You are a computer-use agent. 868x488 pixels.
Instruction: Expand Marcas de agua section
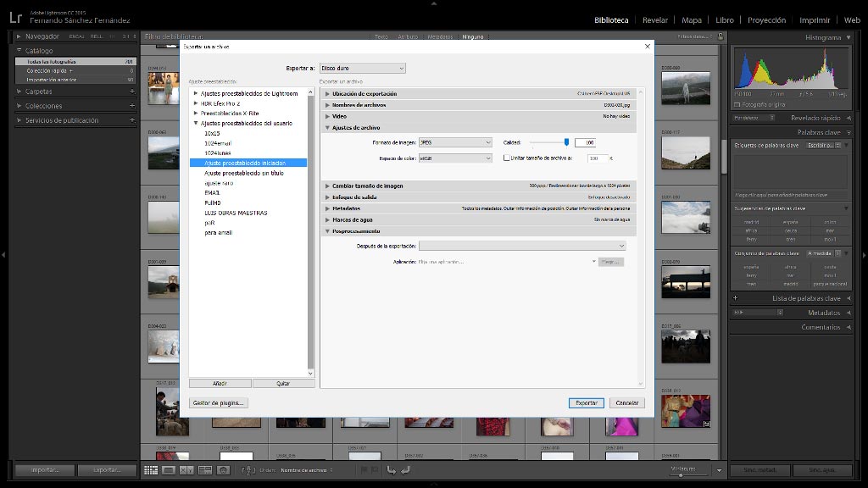pos(328,219)
